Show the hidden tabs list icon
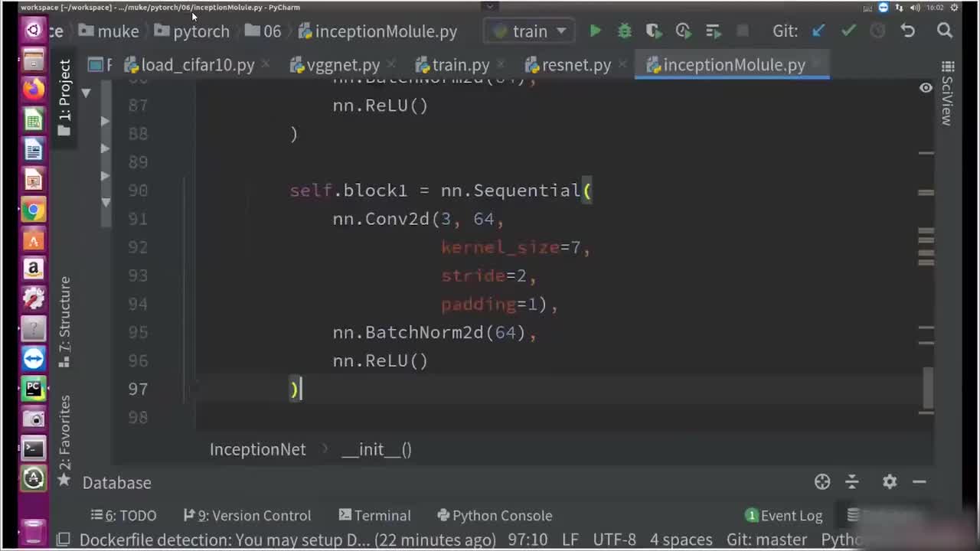The image size is (980, 551). click(x=948, y=67)
